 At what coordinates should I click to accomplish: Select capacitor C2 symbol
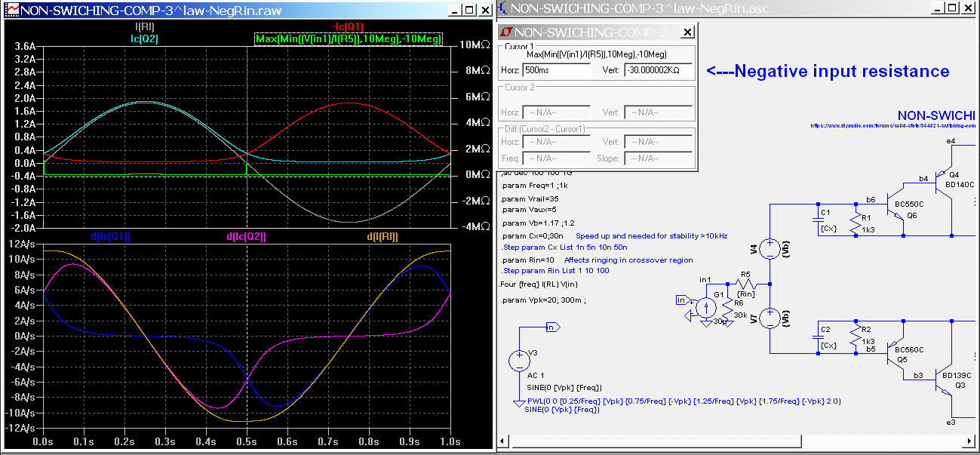click(x=819, y=337)
